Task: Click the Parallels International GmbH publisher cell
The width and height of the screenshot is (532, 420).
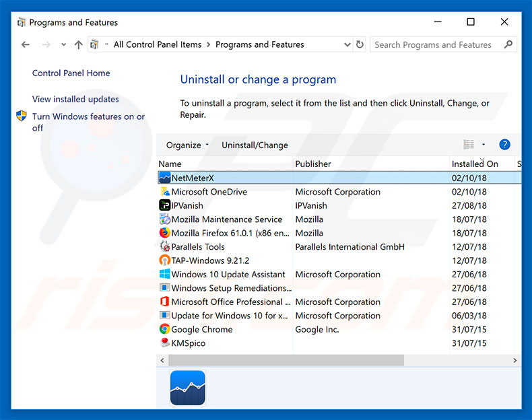Action: (x=350, y=246)
